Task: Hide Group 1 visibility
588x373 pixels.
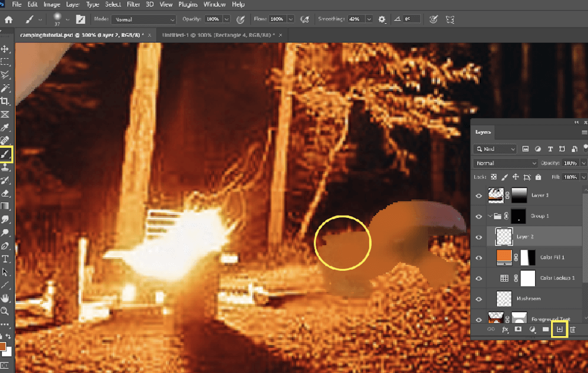Action: click(479, 217)
